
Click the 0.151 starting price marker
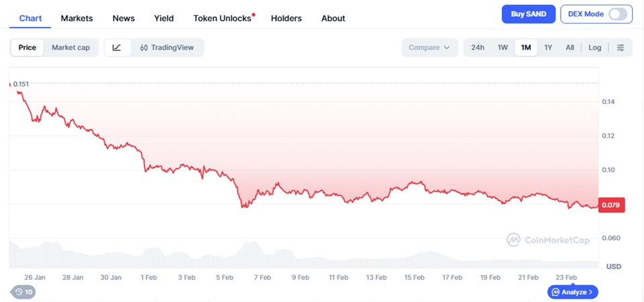(23, 84)
